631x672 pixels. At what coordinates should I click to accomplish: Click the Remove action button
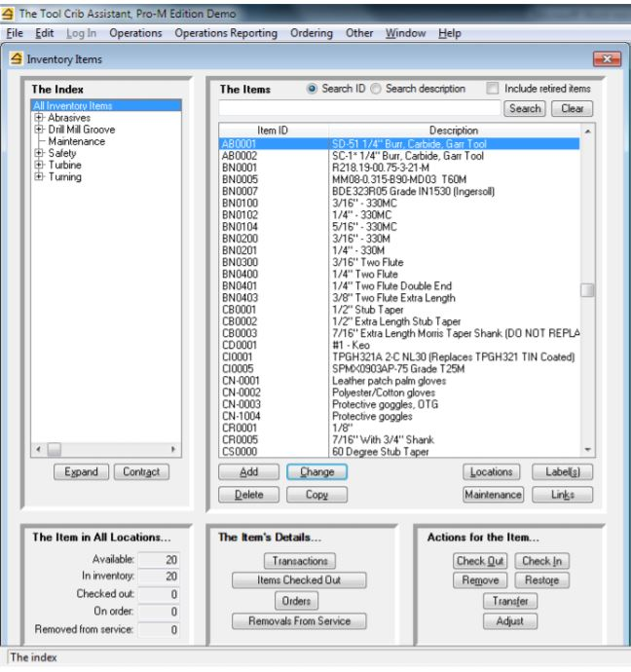coord(480,580)
